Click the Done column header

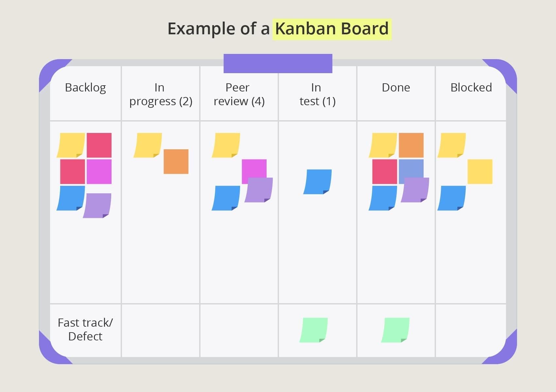point(396,88)
